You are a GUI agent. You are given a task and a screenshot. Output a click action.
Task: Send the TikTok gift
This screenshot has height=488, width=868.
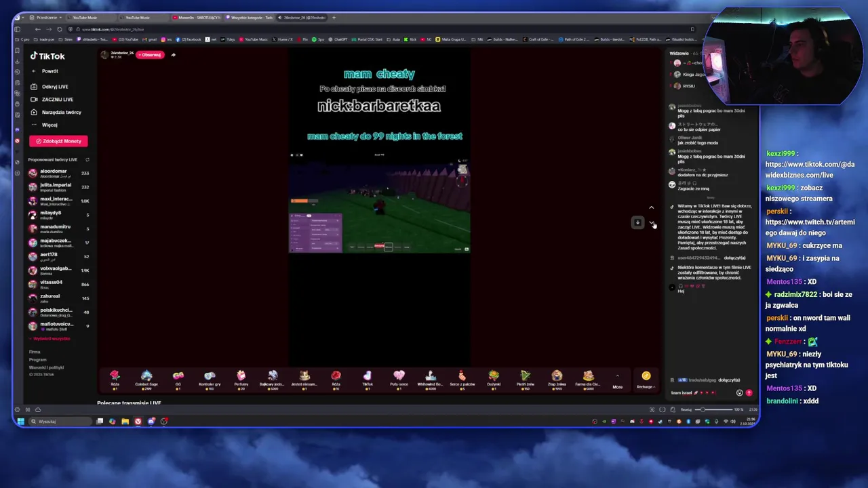click(x=368, y=379)
